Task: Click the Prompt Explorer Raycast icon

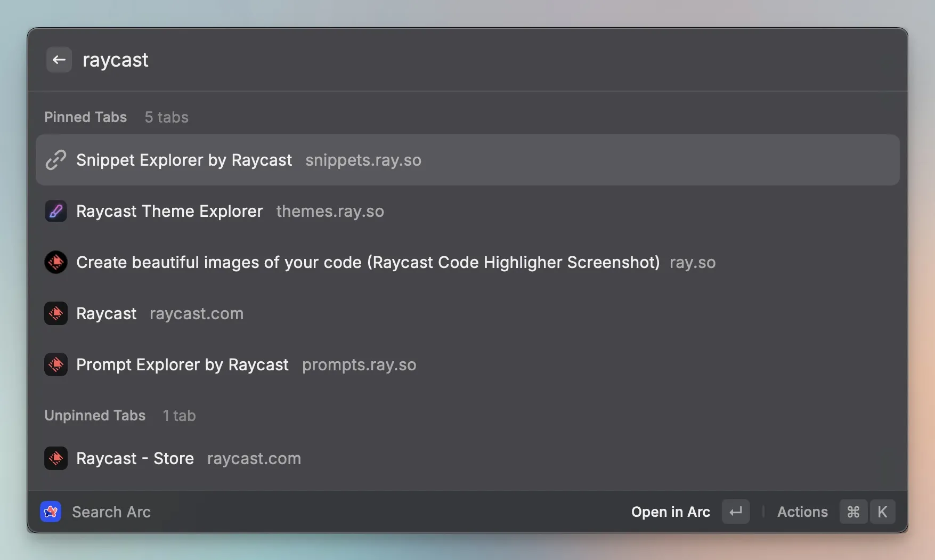Action: (56, 364)
